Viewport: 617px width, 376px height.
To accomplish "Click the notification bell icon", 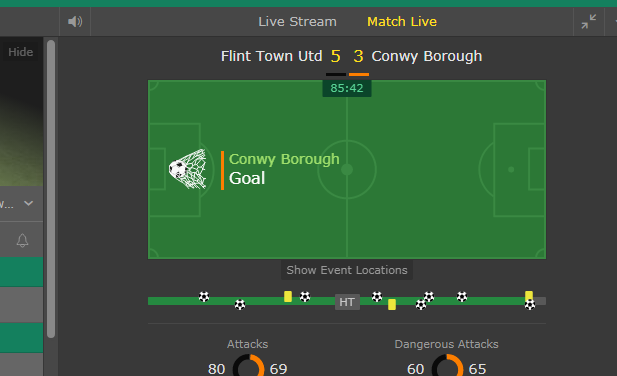I will coord(22,240).
